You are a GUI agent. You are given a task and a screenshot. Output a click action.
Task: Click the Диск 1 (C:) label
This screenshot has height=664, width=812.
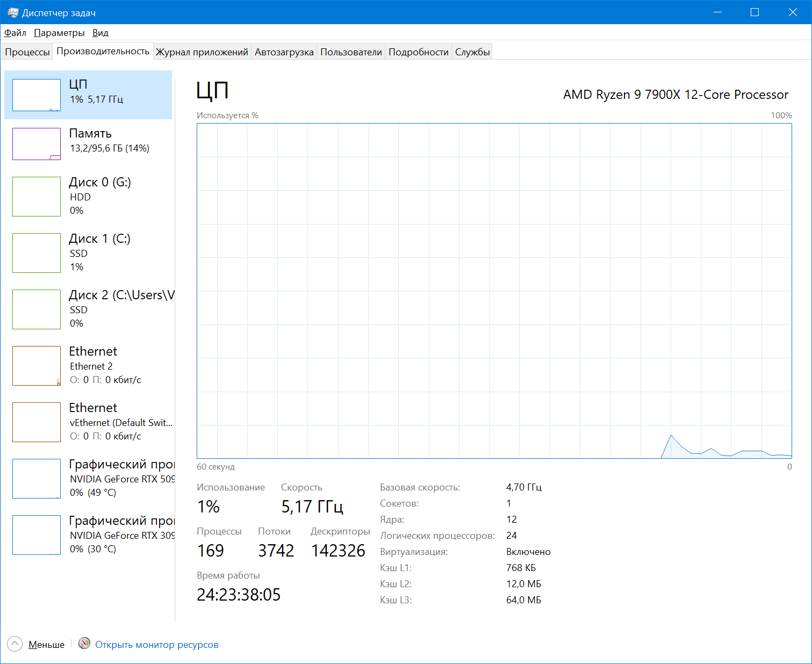pyautogui.click(x=100, y=239)
